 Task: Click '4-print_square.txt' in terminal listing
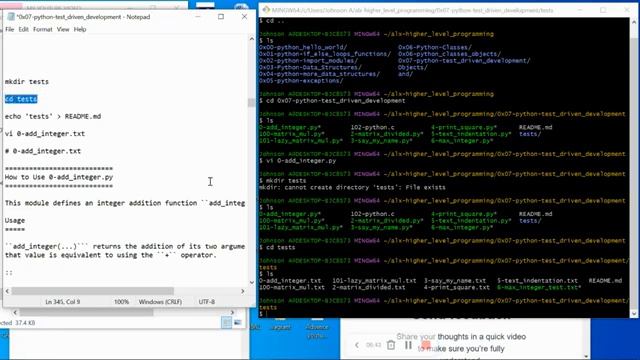click(x=456, y=287)
